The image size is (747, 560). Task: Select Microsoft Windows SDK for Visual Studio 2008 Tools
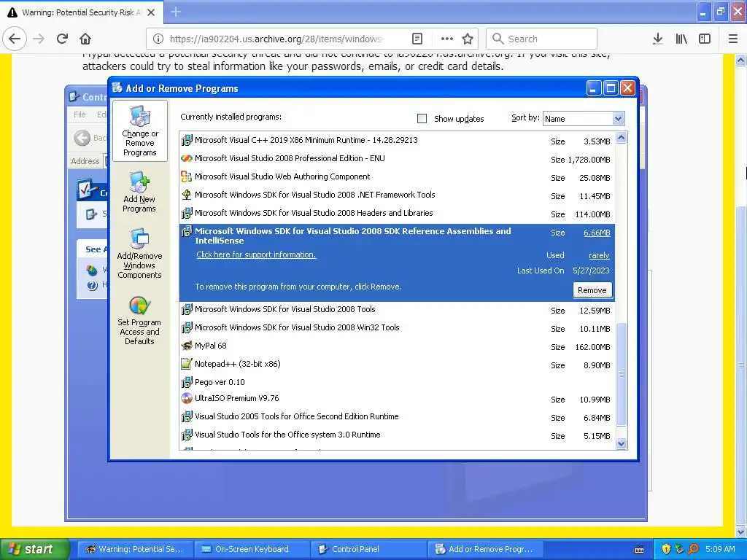click(x=397, y=310)
